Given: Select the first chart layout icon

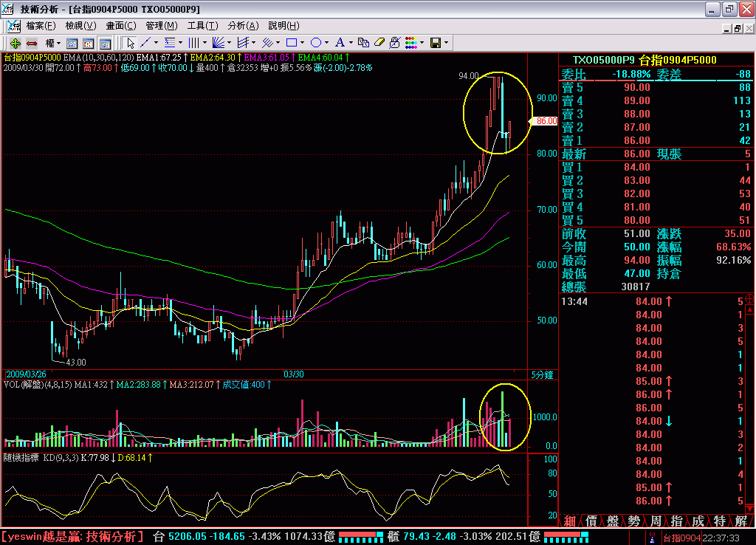Looking at the screenshot, I should (x=72, y=44).
